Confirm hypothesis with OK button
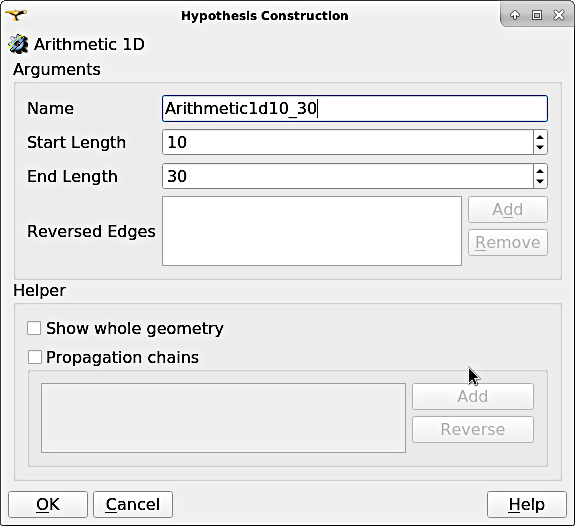Viewport: 575px width, 526px height. pos(48,504)
